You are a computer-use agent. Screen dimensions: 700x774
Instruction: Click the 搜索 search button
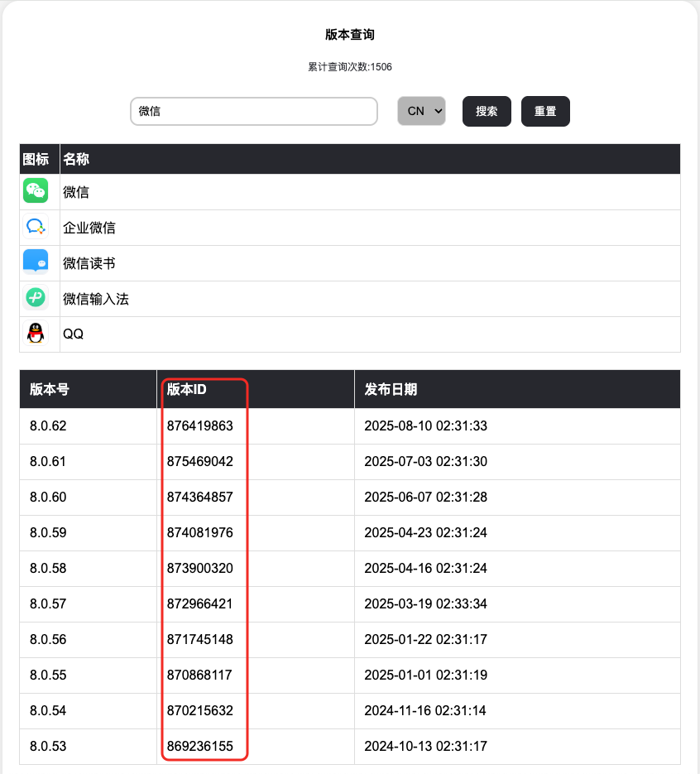pos(487,111)
